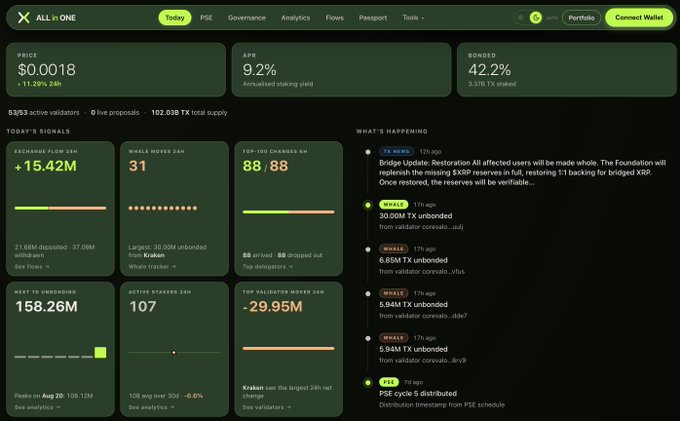This screenshot has width=680, height=421.
Task: Click the -29.95M validator mover value
Action: pyautogui.click(x=272, y=307)
